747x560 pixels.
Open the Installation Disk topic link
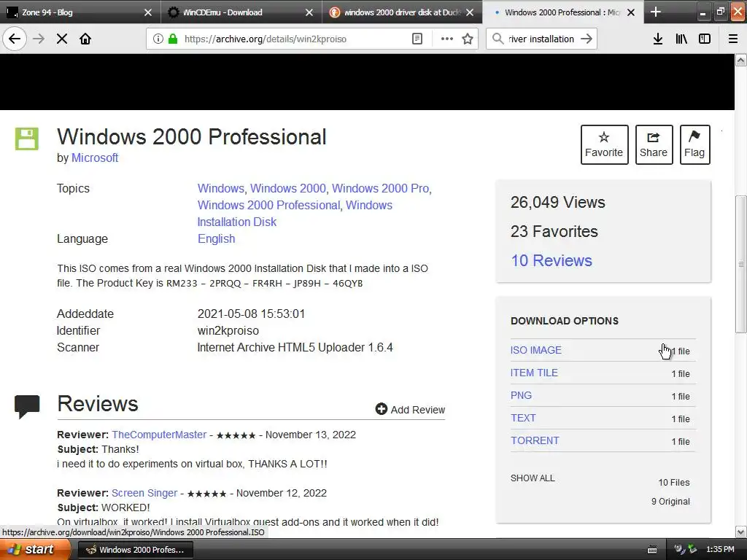click(237, 222)
